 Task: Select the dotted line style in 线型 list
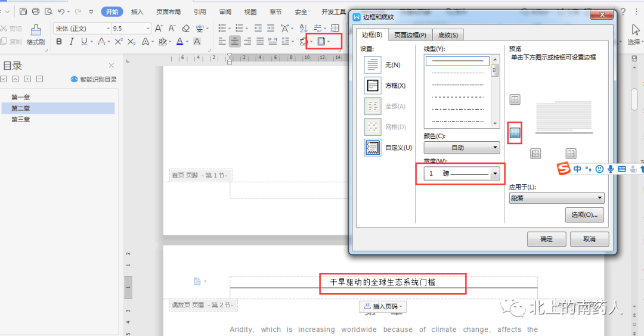[457, 73]
